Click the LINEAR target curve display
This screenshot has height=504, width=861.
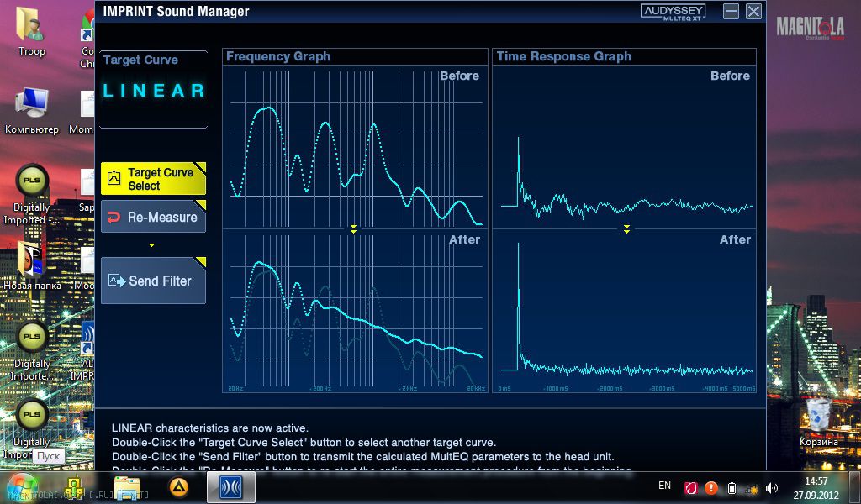153,91
